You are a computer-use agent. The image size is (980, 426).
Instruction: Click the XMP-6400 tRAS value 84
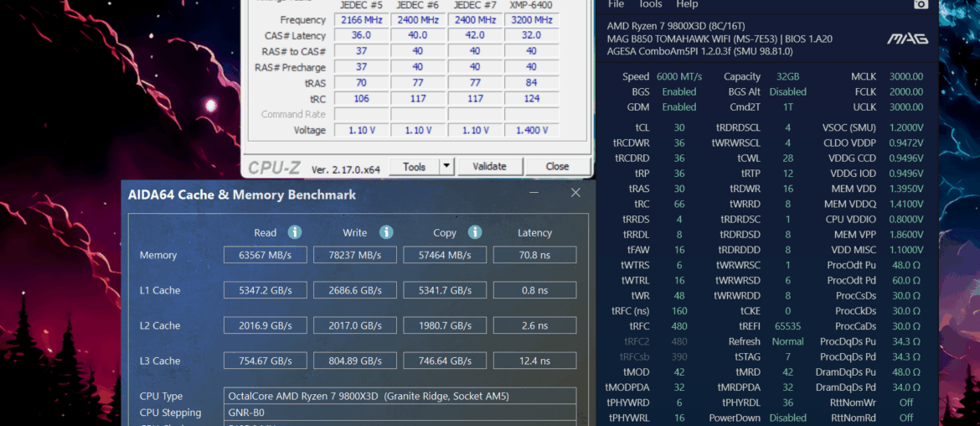532,82
